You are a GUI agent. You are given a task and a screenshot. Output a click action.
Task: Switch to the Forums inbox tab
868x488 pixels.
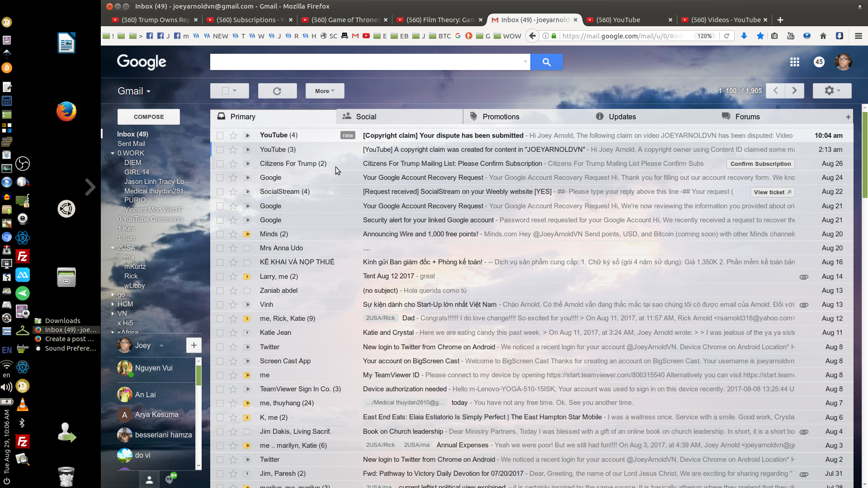778,117
